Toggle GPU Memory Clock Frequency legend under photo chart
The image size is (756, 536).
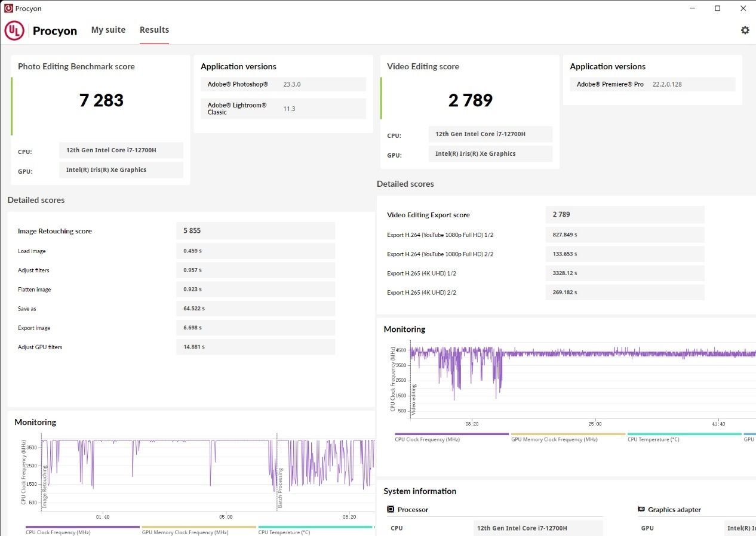click(185, 532)
